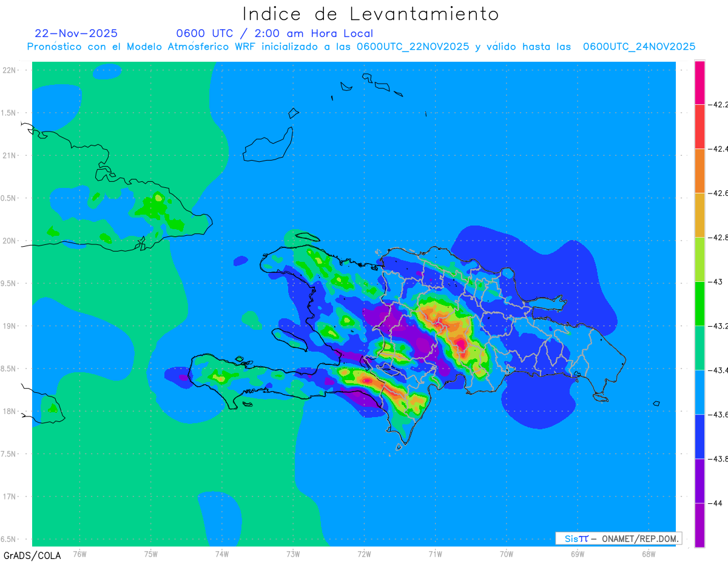Click colorbar value '-43.2'
The width and height of the screenshot is (728, 562).
(720, 326)
